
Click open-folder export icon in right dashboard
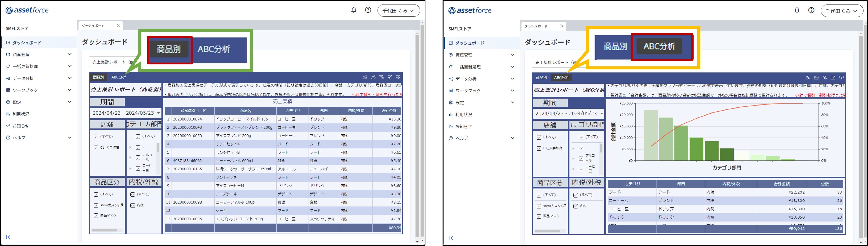pyautogui.click(x=816, y=77)
